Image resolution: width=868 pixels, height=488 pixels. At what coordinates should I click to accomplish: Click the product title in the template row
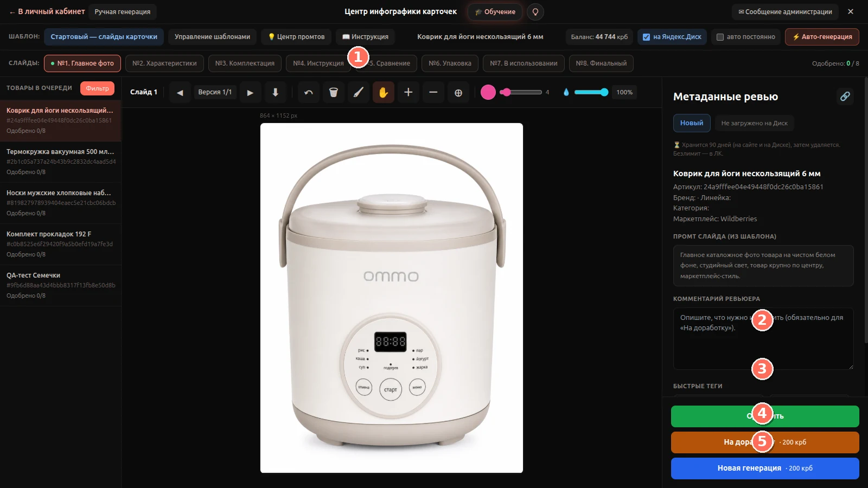point(480,37)
